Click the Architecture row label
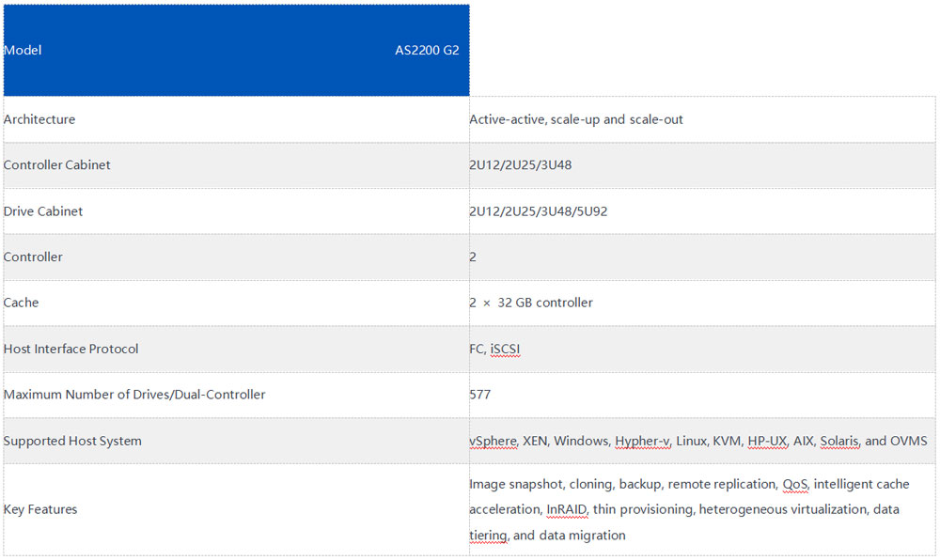The image size is (940, 560). tap(39, 119)
